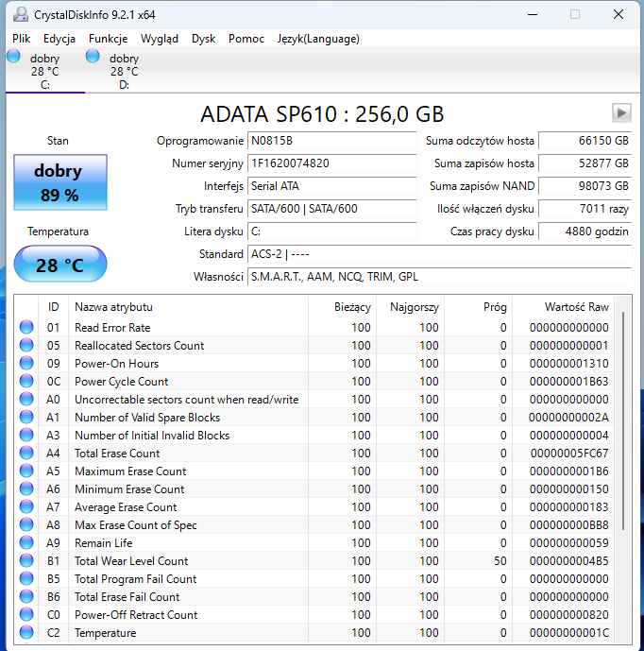
Task: Click the Bieżący column header
Action: click(x=343, y=307)
